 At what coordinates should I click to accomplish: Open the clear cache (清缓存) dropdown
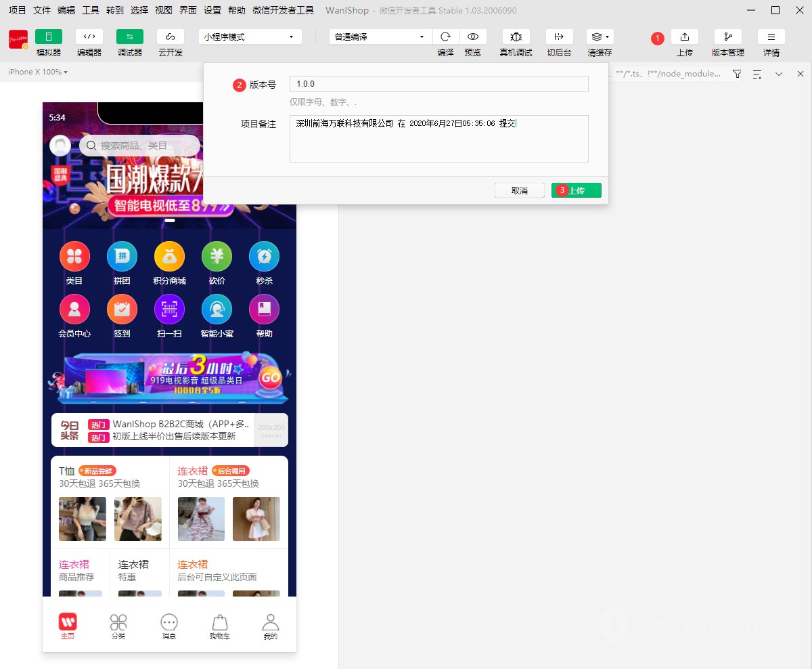[600, 37]
